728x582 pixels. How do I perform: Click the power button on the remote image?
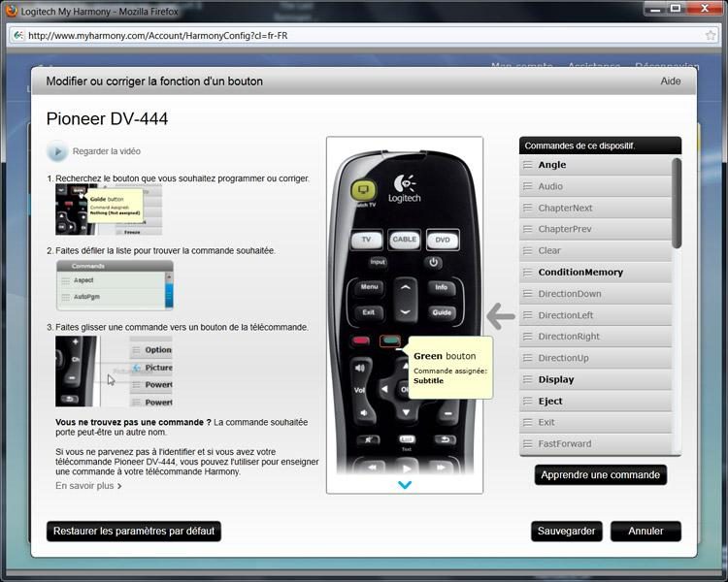coord(433,262)
